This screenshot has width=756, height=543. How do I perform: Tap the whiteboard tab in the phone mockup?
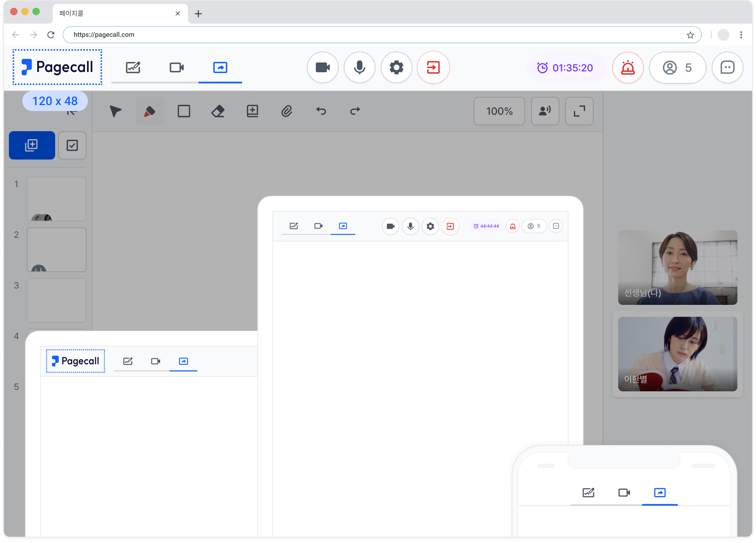pyautogui.click(x=588, y=493)
